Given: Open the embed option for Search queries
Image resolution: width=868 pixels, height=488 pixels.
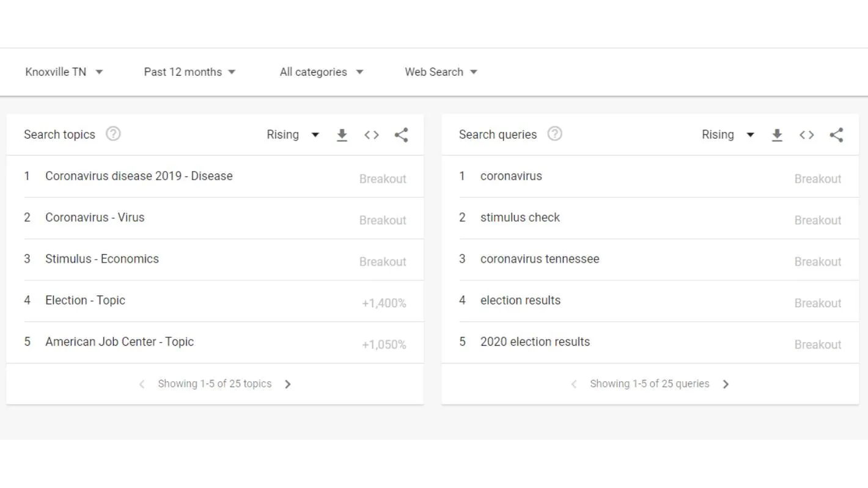Looking at the screenshot, I should point(806,135).
